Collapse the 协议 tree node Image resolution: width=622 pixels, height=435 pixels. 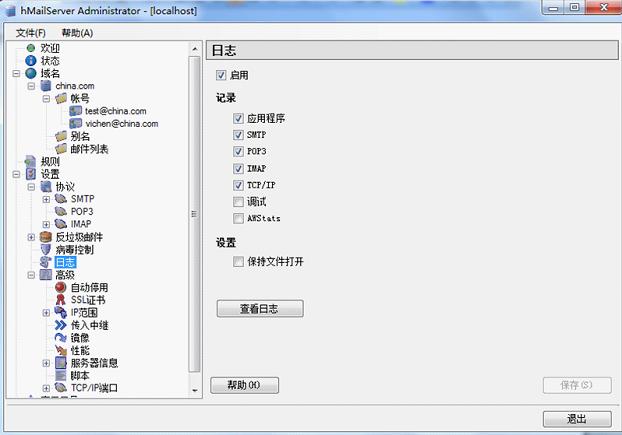pyautogui.click(x=31, y=187)
